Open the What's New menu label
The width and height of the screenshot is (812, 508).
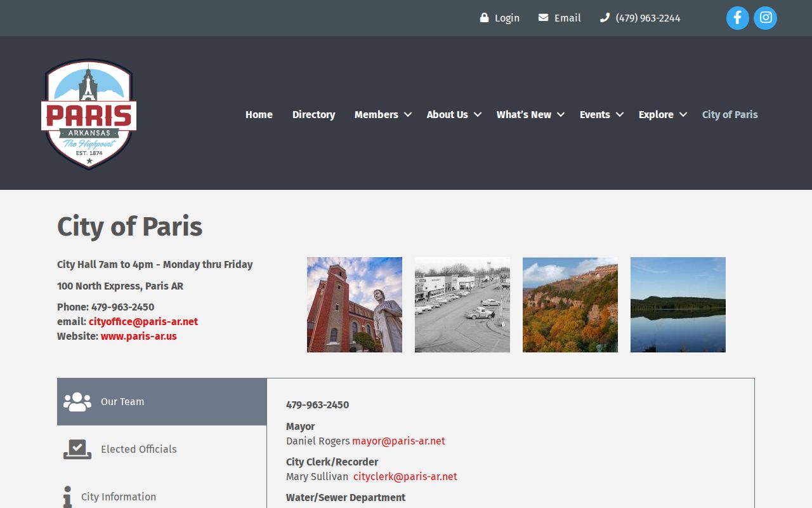click(524, 114)
